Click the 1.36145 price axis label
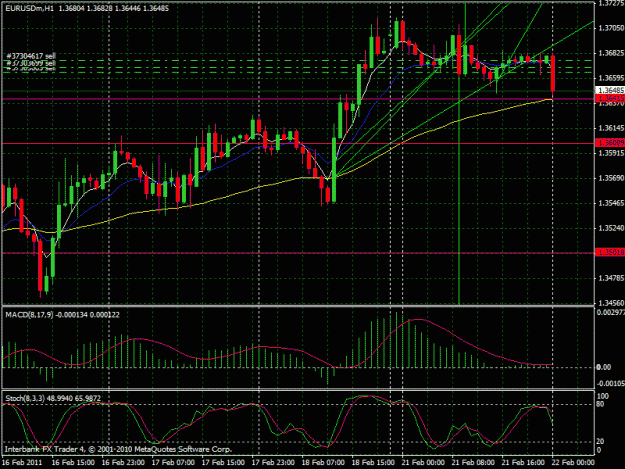The height and width of the screenshot is (469, 625). pos(611,128)
